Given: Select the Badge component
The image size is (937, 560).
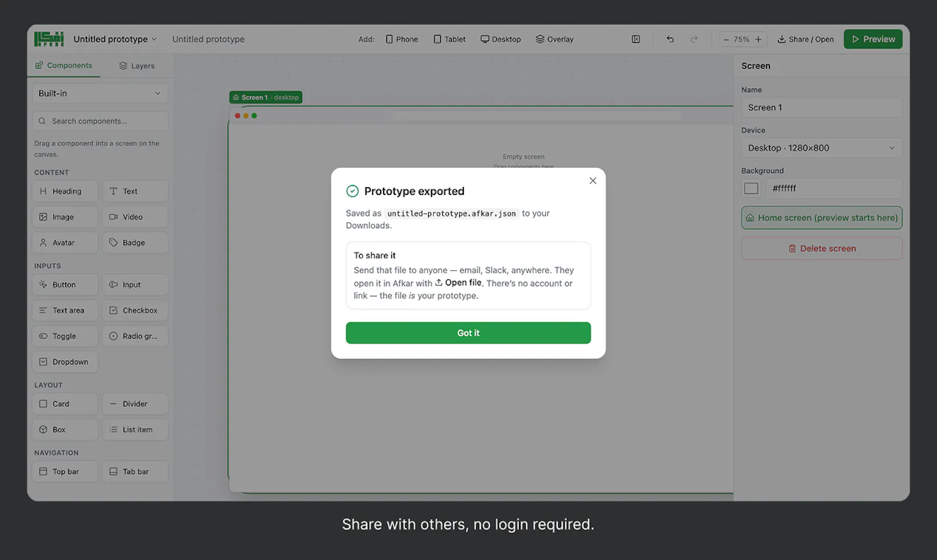Looking at the screenshot, I should point(135,243).
